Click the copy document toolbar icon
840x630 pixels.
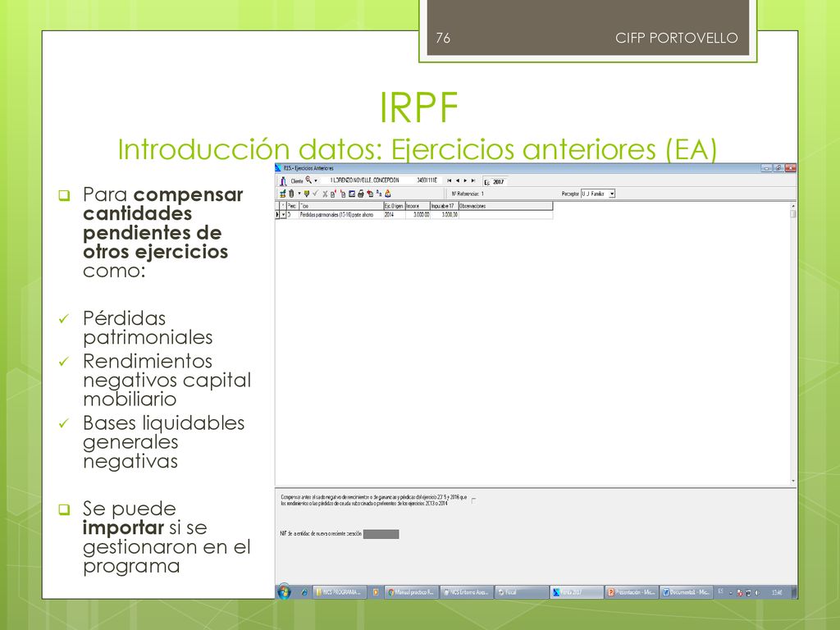click(x=343, y=194)
